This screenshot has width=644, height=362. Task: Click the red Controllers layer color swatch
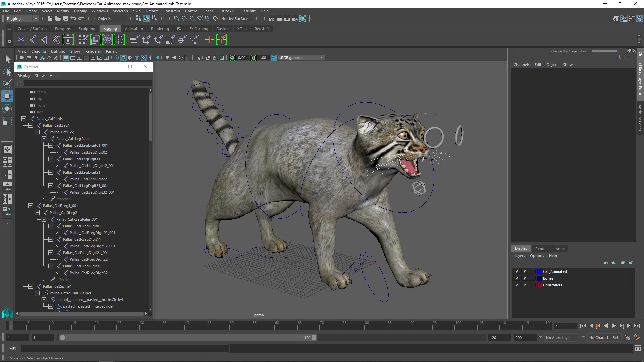(x=539, y=285)
